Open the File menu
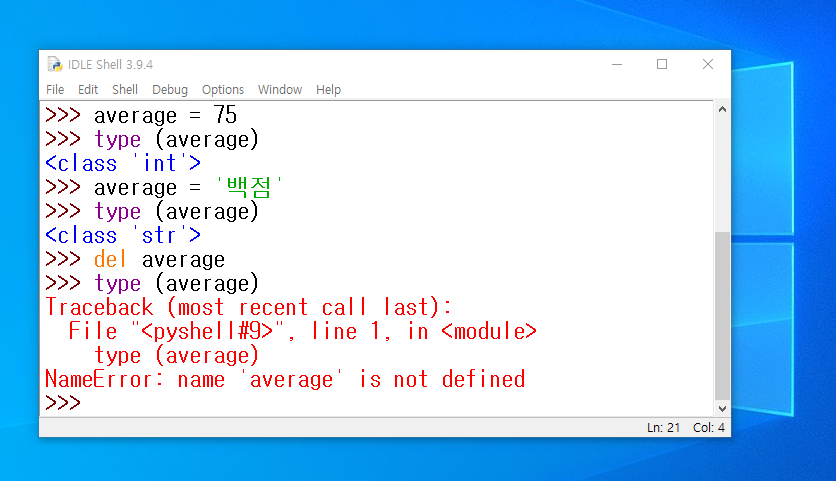The height and width of the screenshot is (481, 836). [x=55, y=90]
